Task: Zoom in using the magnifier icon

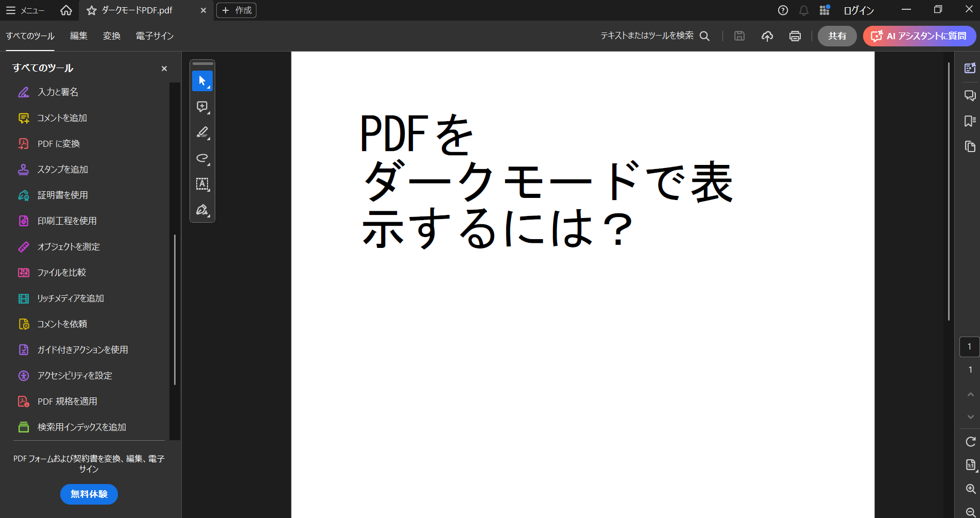Action: coord(969,489)
